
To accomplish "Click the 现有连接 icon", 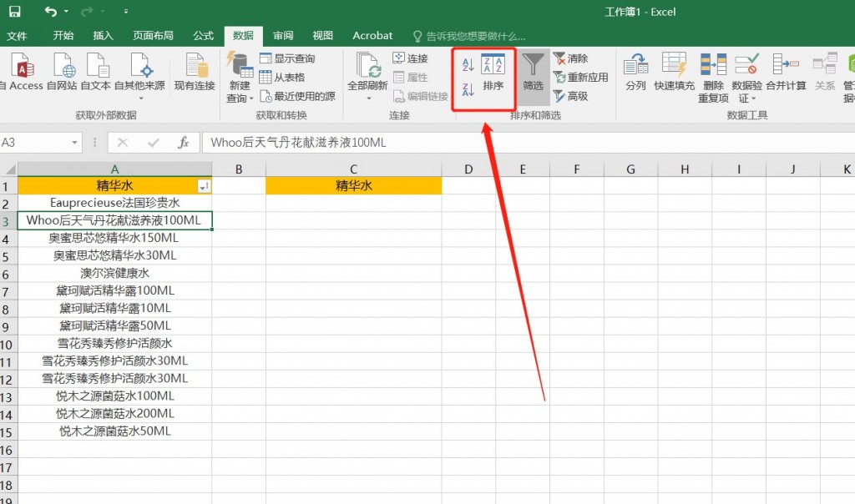I will pyautogui.click(x=195, y=72).
